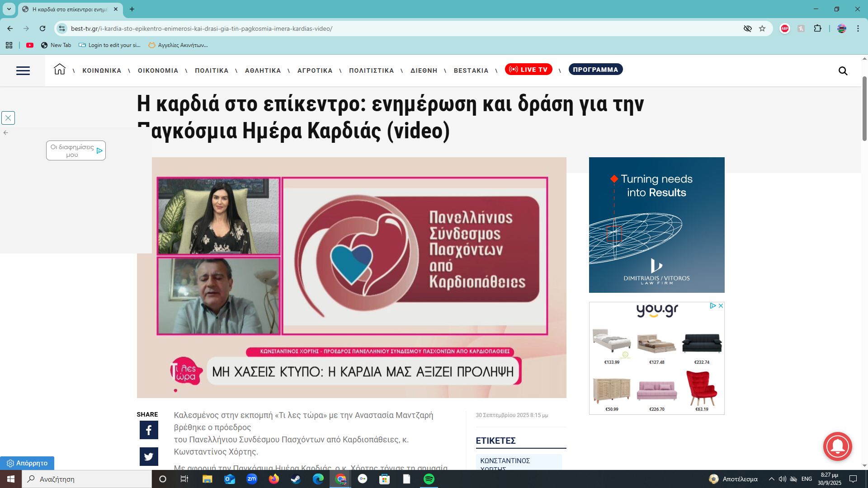Close the left side ad panel

[x=8, y=118]
